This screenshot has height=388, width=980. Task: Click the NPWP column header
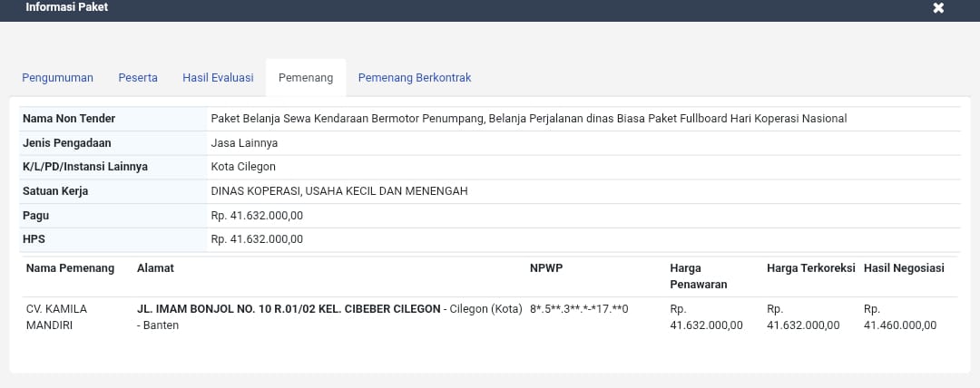pyautogui.click(x=546, y=268)
